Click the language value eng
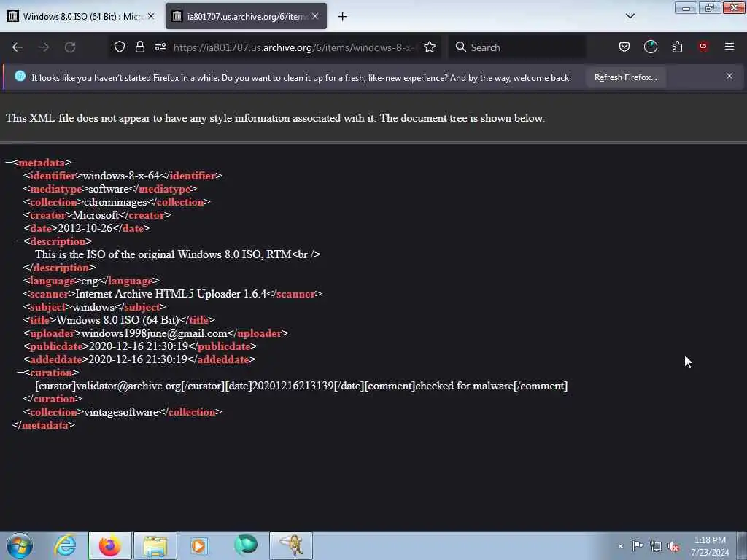Screen dimensions: 747x560 pyautogui.click(x=90, y=281)
